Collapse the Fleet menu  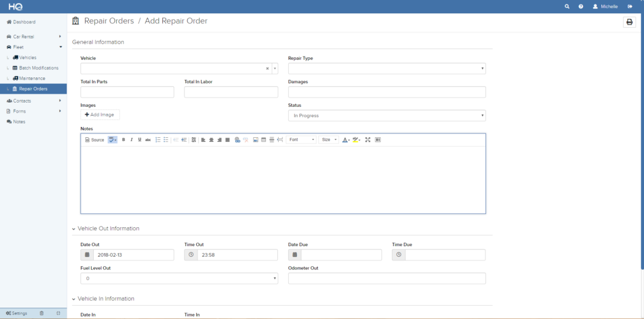[33, 47]
